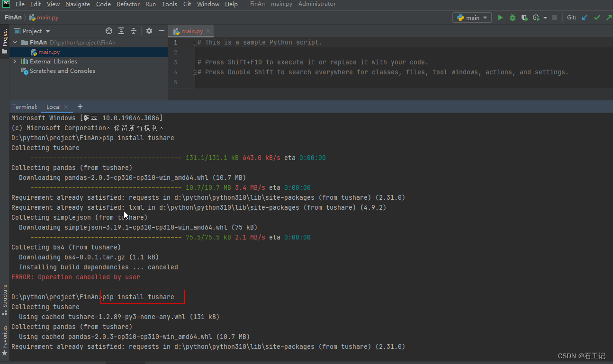Expand the profiler options arrow
The height and width of the screenshot is (364, 613).
pyautogui.click(x=545, y=18)
